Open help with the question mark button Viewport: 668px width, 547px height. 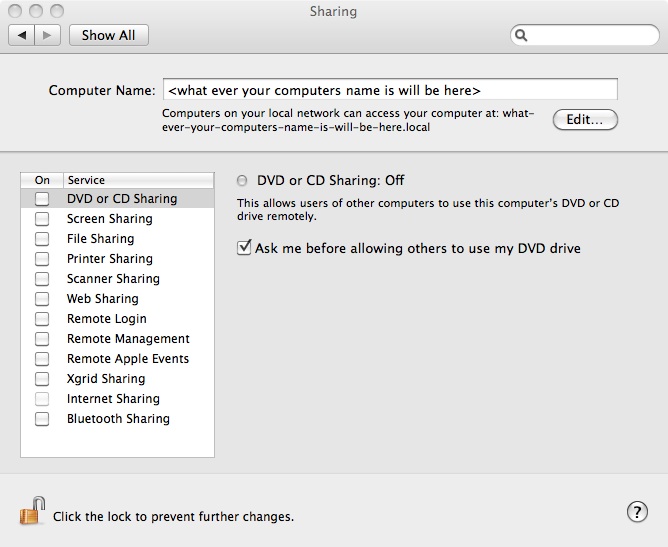pos(637,512)
